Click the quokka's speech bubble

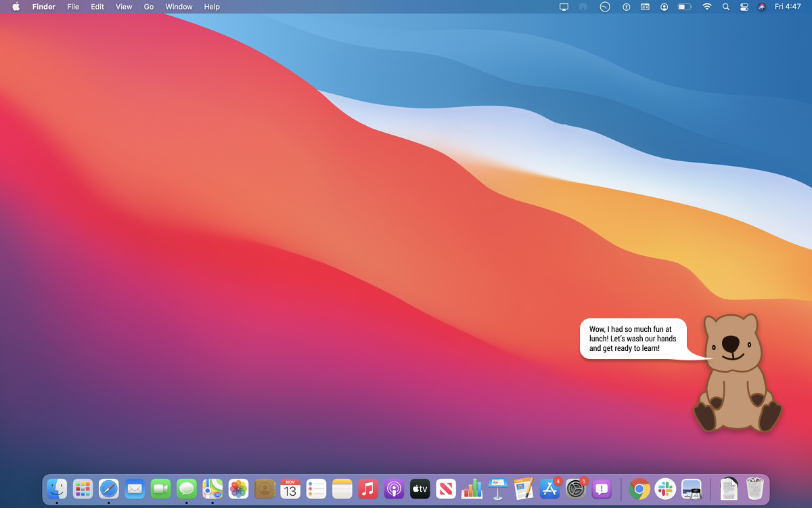pos(632,339)
